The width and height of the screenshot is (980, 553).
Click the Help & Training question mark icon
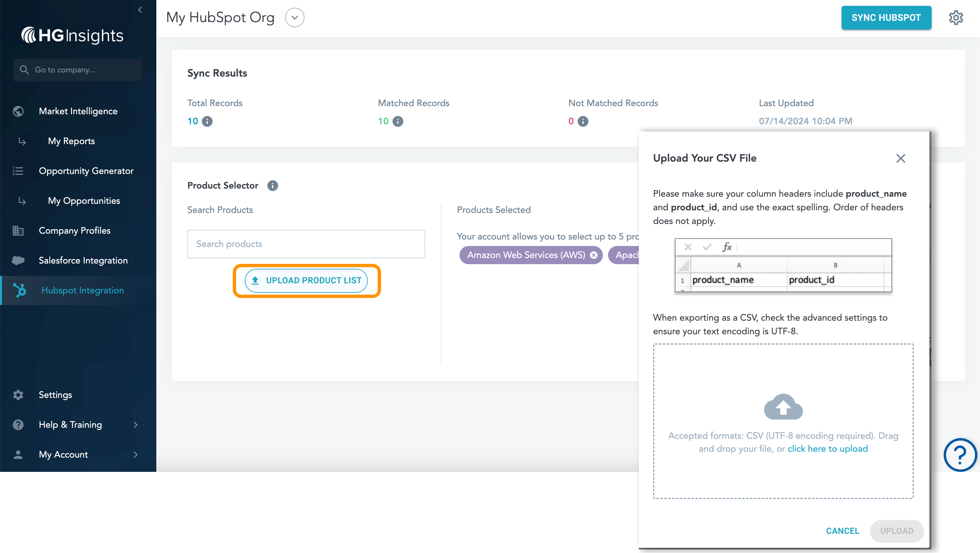tap(18, 424)
